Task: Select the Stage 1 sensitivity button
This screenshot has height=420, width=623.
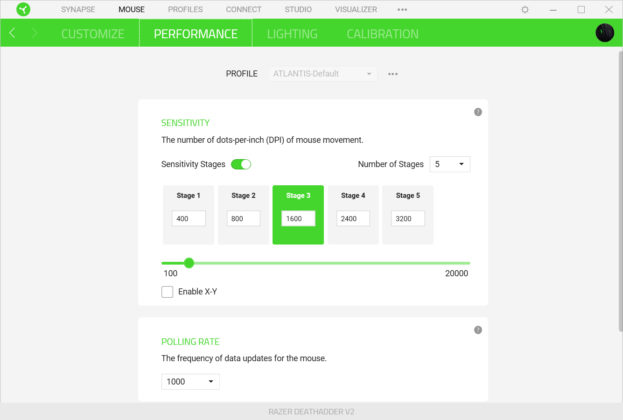Action: (188, 195)
